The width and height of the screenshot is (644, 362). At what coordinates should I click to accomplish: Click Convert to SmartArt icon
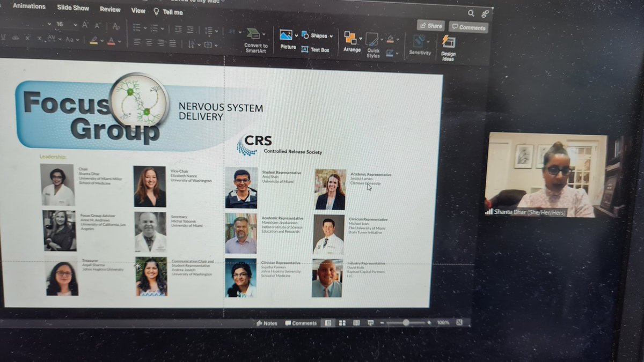pyautogui.click(x=253, y=34)
